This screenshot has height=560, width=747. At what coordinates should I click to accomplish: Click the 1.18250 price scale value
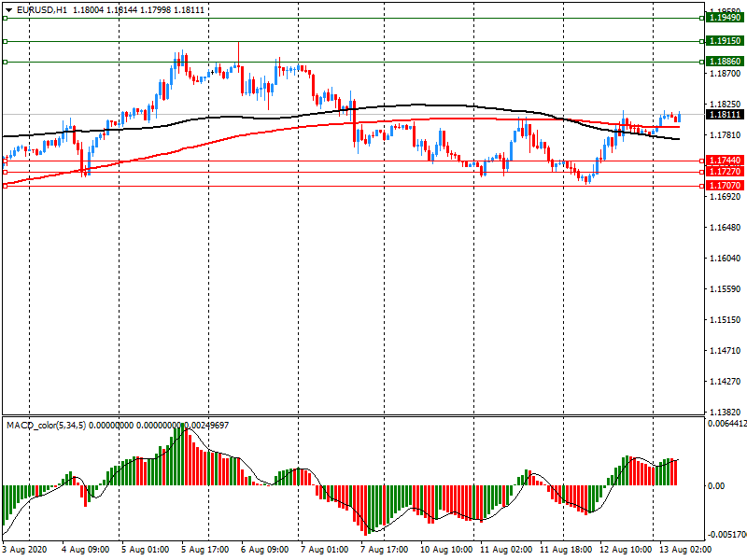(726, 105)
